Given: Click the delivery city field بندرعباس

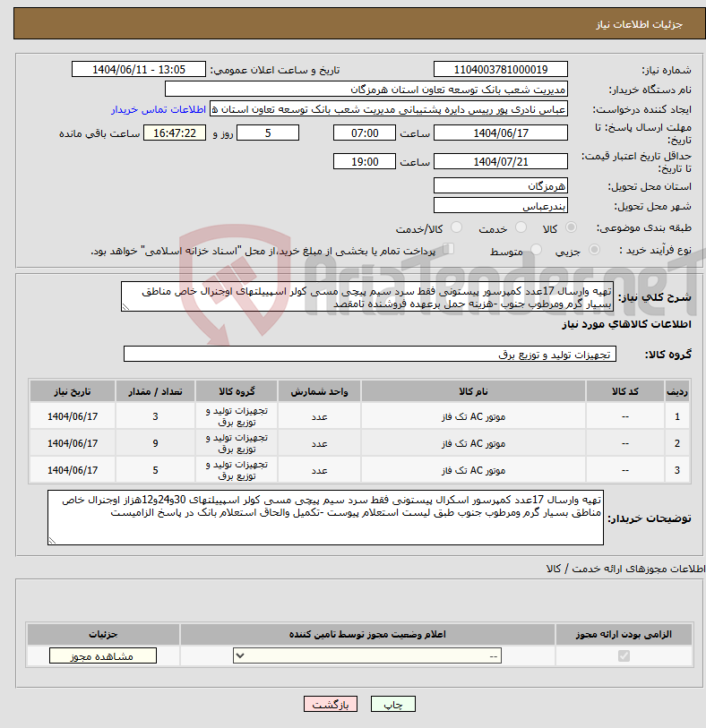Looking at the screenshot, I should [500, 205].
